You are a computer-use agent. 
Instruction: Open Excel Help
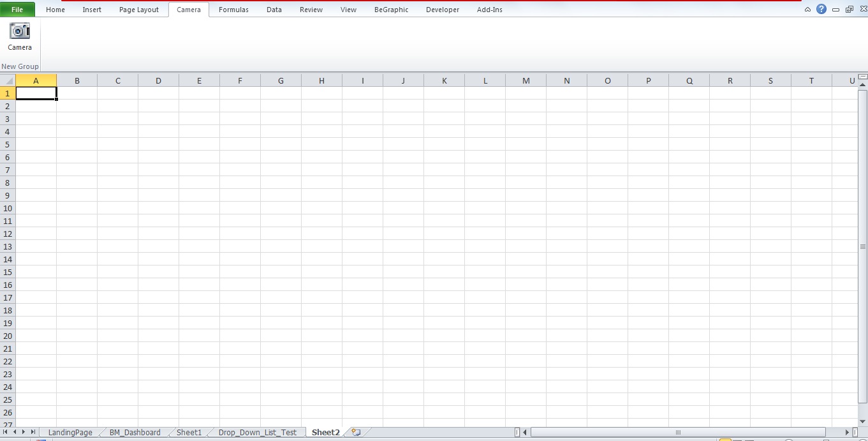tap(821, 9)
